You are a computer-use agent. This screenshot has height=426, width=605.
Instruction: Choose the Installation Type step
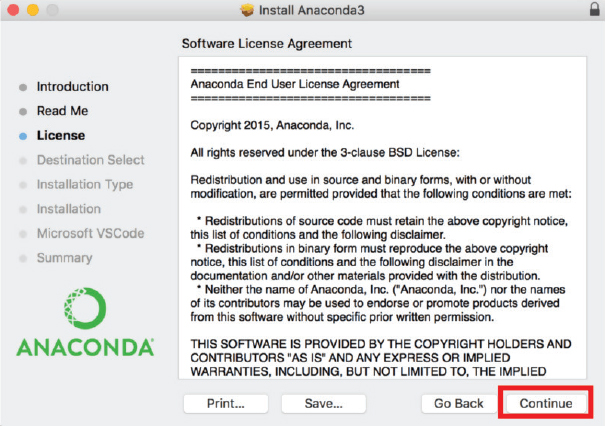pyautogui.click(x=84, y=184)
